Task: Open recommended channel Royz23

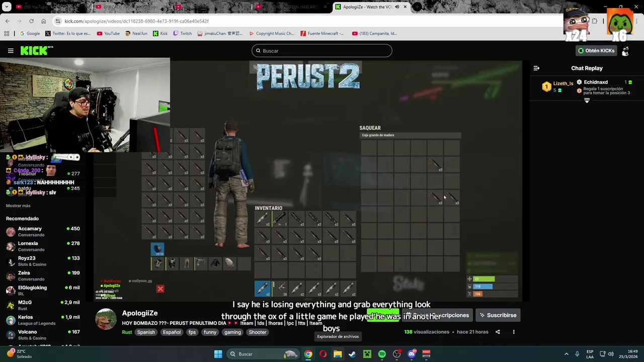Action: (x=42, y=261)
